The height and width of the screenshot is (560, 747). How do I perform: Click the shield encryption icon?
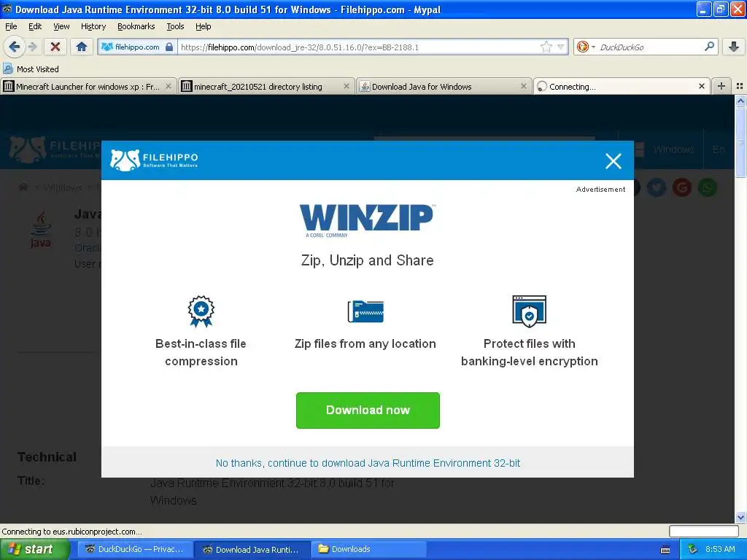click(x=530, y=311)
